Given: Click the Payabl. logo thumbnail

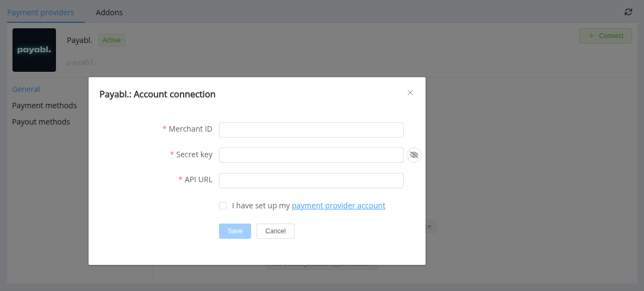Looking at the screenshot, I should [x=34, y=50].
